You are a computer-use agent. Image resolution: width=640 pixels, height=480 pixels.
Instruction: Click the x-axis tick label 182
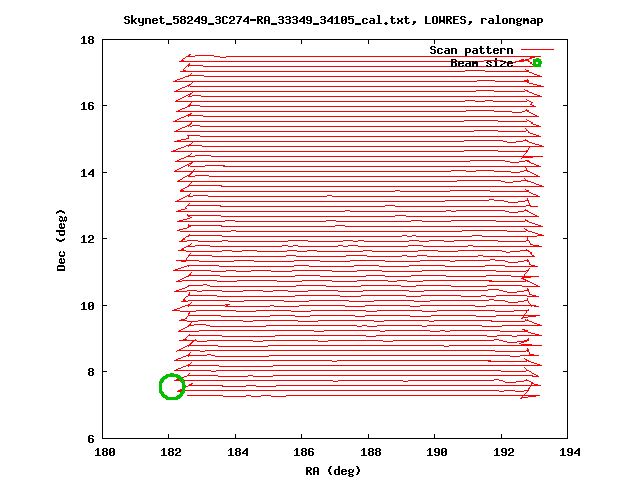[x=171, y=452]
